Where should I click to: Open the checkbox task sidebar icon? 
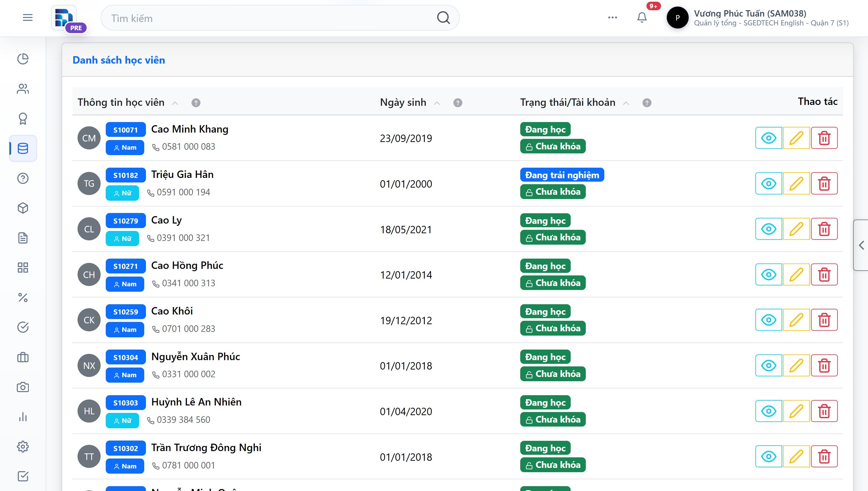click(23, 476)
